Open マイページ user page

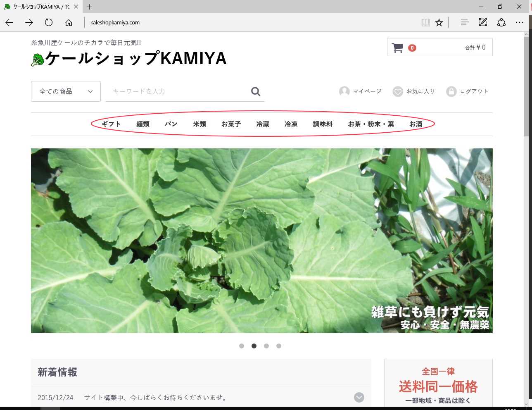pyautogui.click(x=360, y=91)
